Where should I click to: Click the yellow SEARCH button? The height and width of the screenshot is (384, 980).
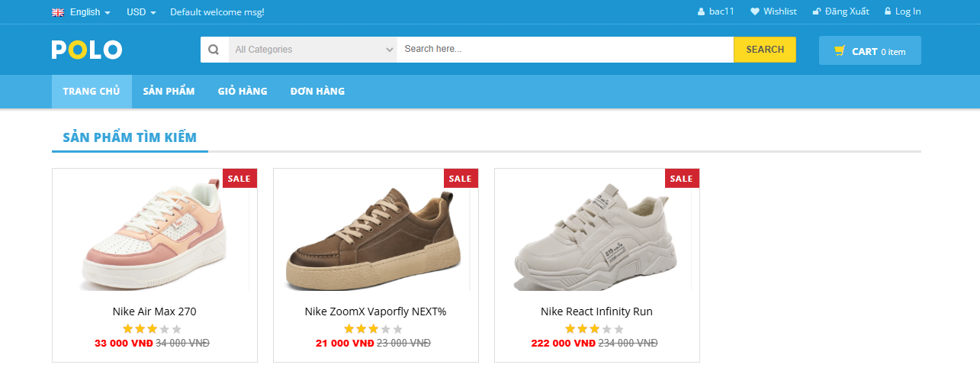point(765,50)
